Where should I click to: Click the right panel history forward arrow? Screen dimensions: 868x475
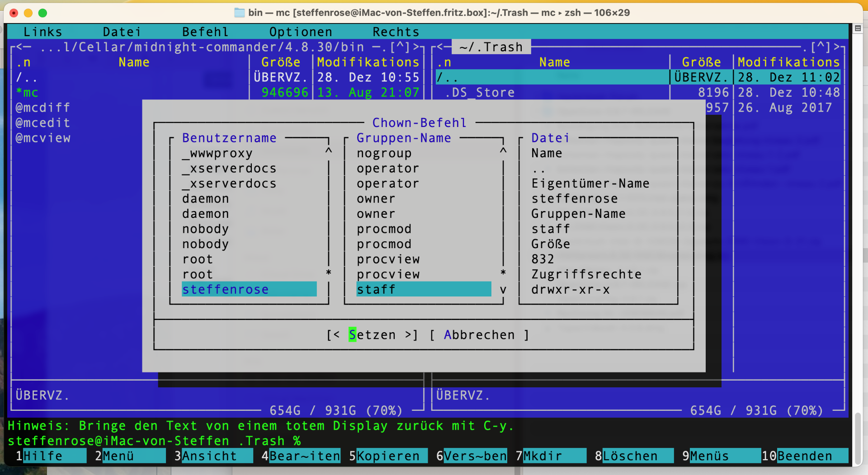(x=836, y=47)
